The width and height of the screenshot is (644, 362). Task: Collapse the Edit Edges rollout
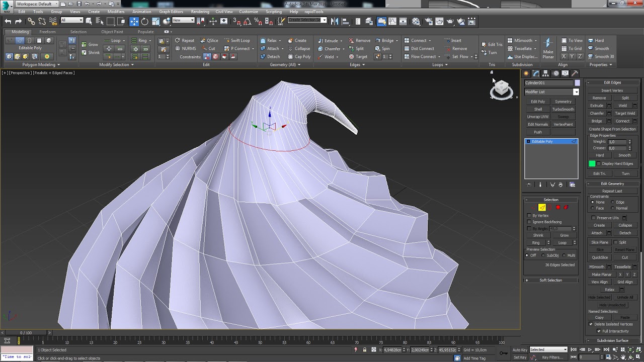click(x=612, y=82)
